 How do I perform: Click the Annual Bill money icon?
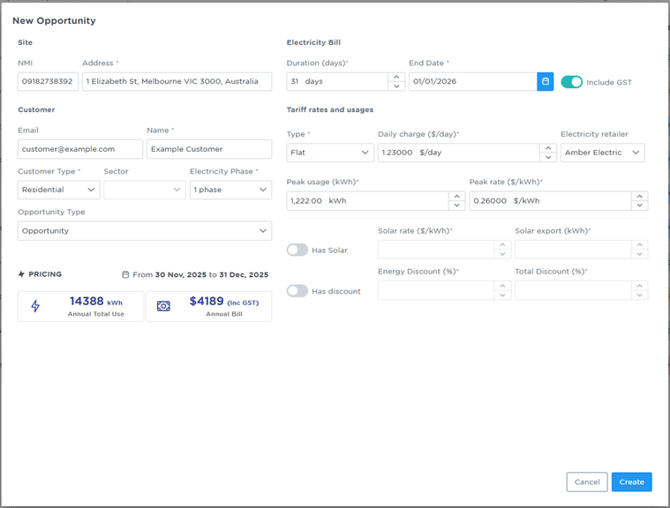(164, 306)
